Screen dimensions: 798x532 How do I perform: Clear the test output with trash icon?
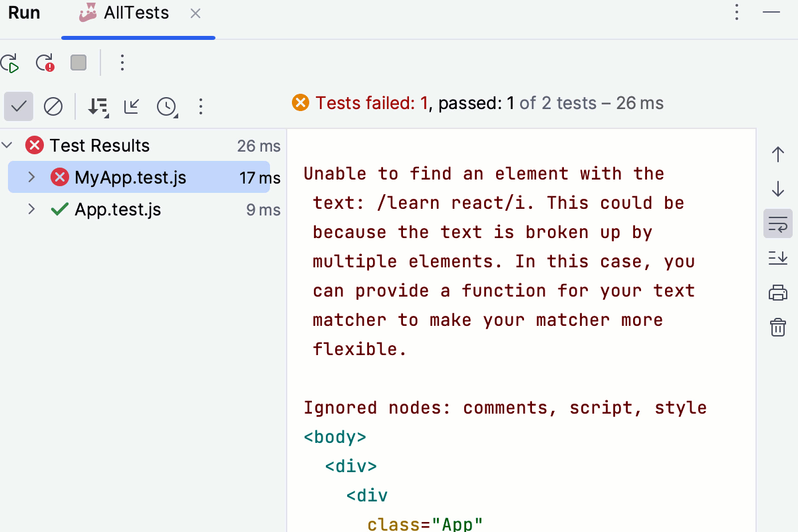pos(777,327)
